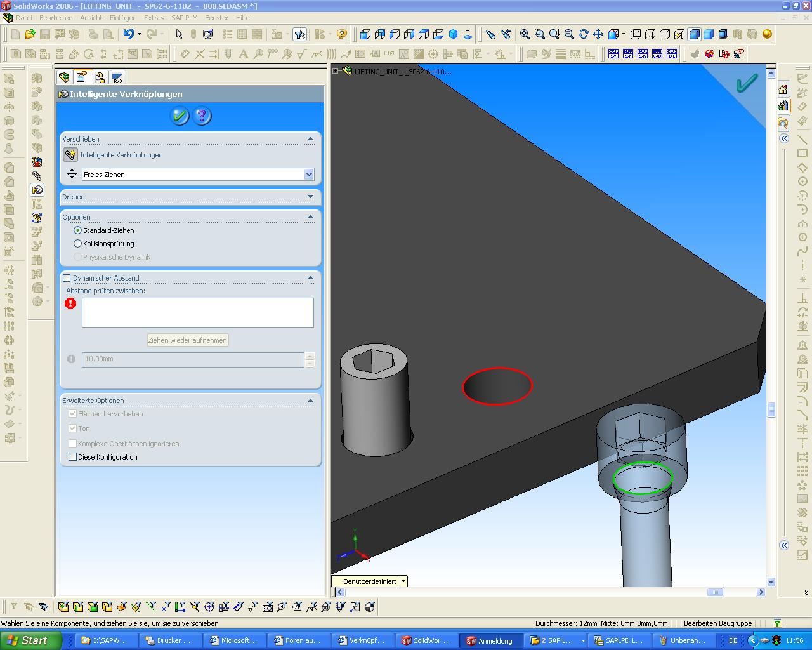
Task: Open the Einfügen menu
Action: pyautogui.click(x=122, y=18)
